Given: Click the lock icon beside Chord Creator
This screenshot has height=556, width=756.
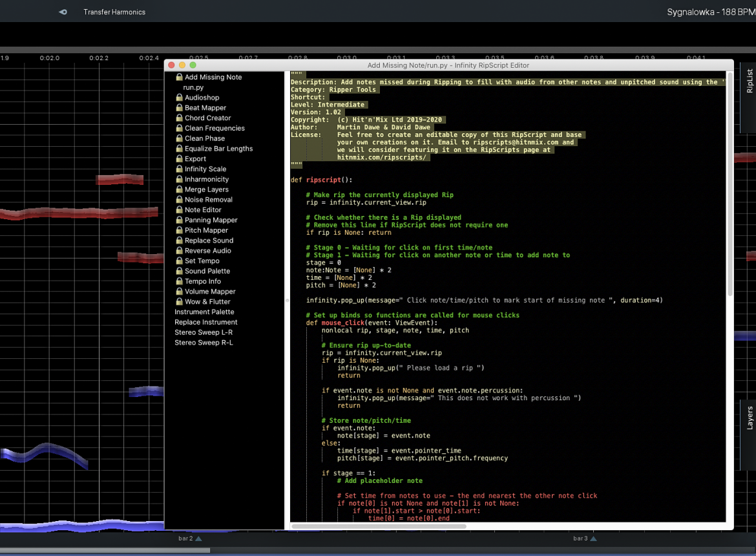Looking at the screenshot, I should click(x=179, y=117).
